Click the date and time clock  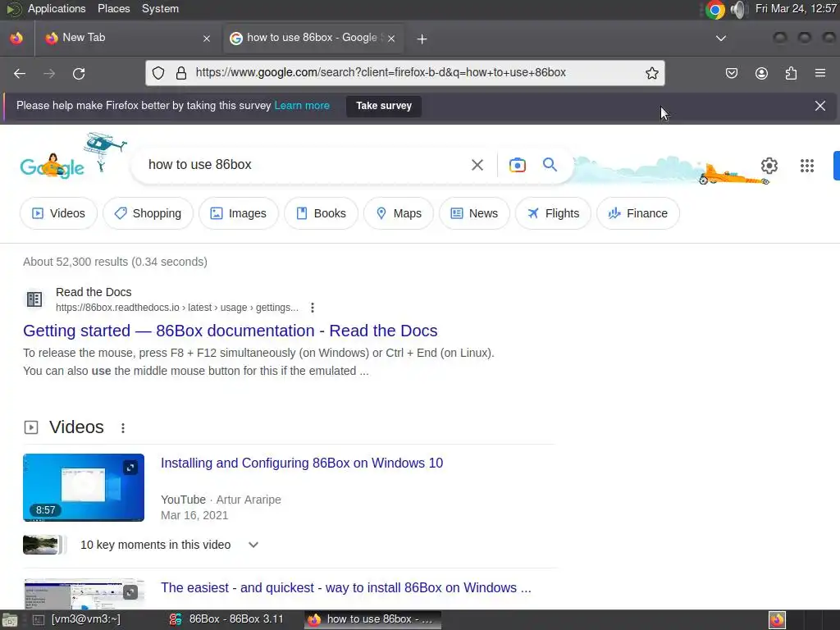coord(796,8)
